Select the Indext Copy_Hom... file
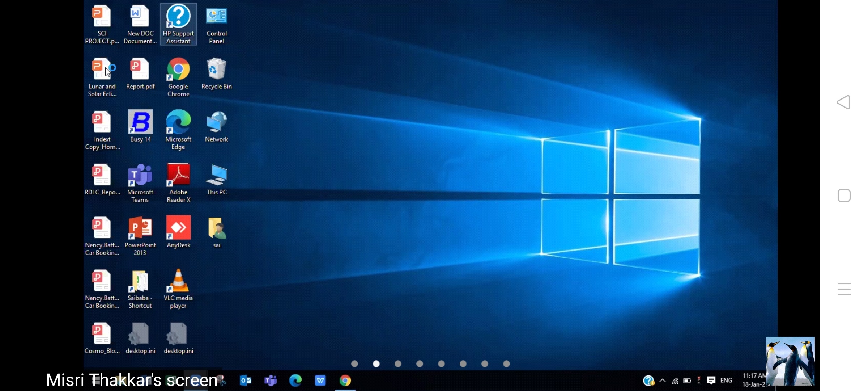The image size is (868, 391). [102, 130]
